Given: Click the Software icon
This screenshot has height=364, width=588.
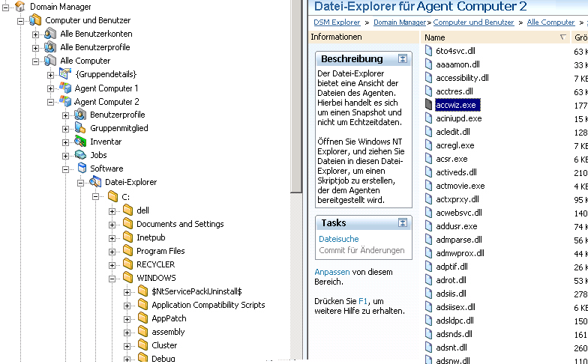Looking at the screenshot, I should [82, 168].
